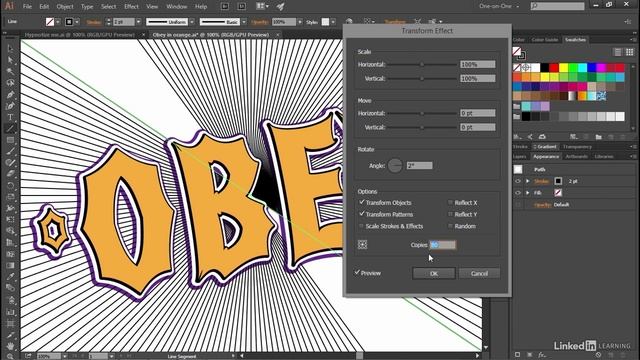The image size is (640, 360).
Task: Toggle the Preview checkbox
Action: pyautogui.click(x=357, y=272)
